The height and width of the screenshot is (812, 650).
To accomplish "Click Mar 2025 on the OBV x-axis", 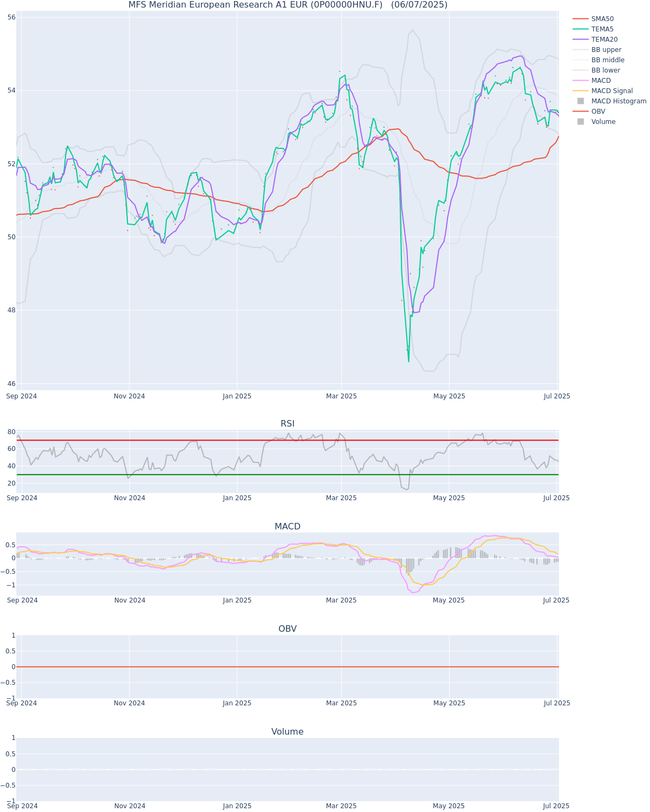I will tap(341, 703).
